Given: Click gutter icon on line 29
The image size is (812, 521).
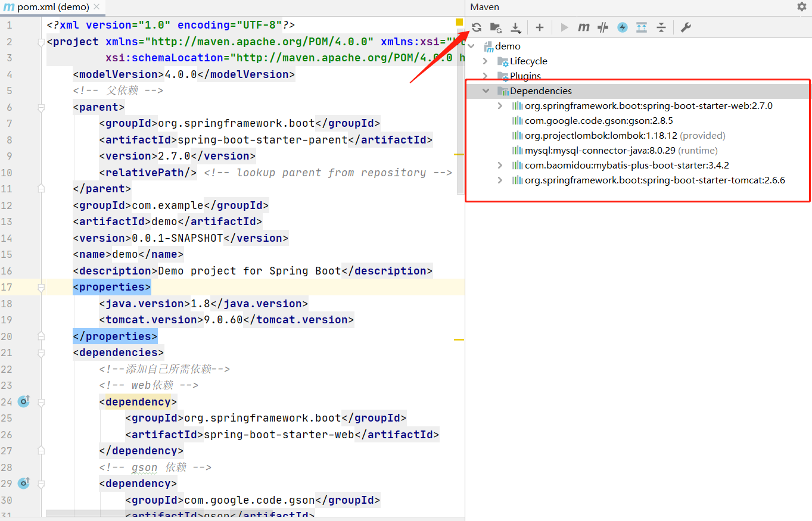Looking at the screenshot, I should click(x=24, y=483).
